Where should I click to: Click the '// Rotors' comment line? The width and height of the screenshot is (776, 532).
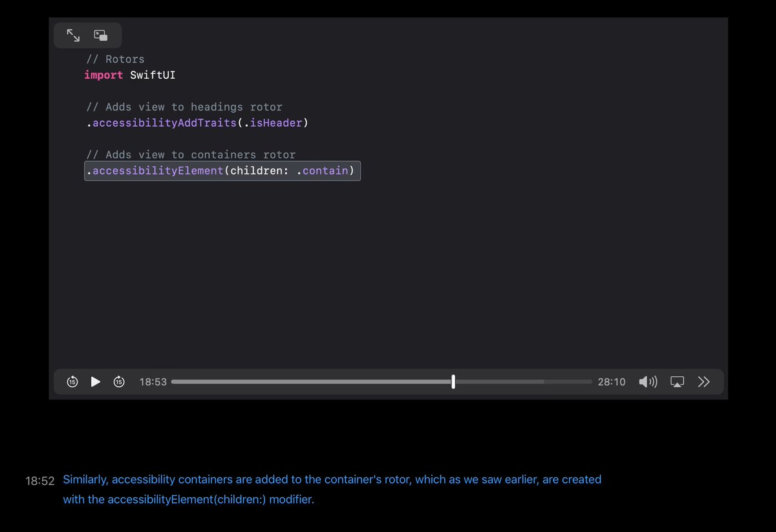pos(115,59)
